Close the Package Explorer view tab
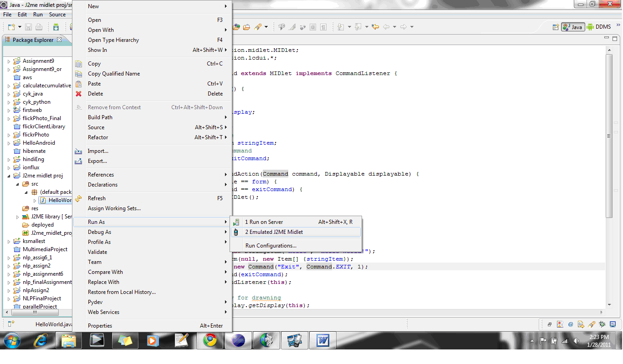This screenshot has height=364, width=623. tap(59, 40)
